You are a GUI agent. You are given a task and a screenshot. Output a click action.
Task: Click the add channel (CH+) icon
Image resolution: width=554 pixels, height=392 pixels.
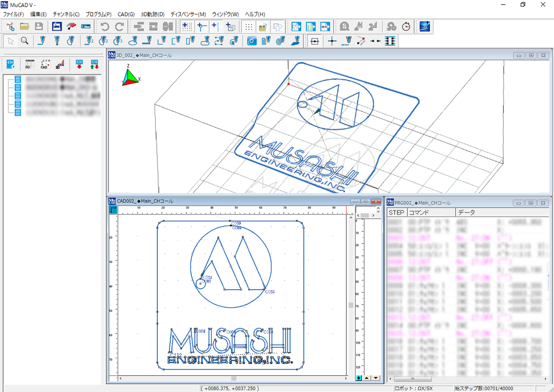point(11,64)
